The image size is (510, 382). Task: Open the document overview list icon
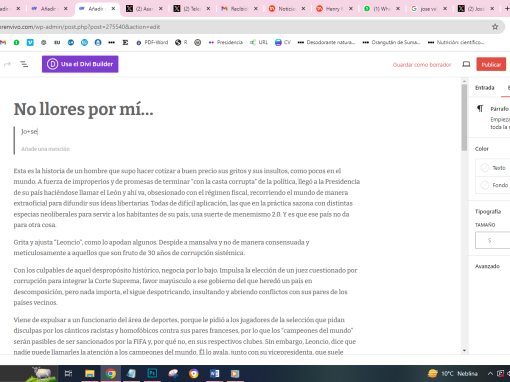(24, 64)
